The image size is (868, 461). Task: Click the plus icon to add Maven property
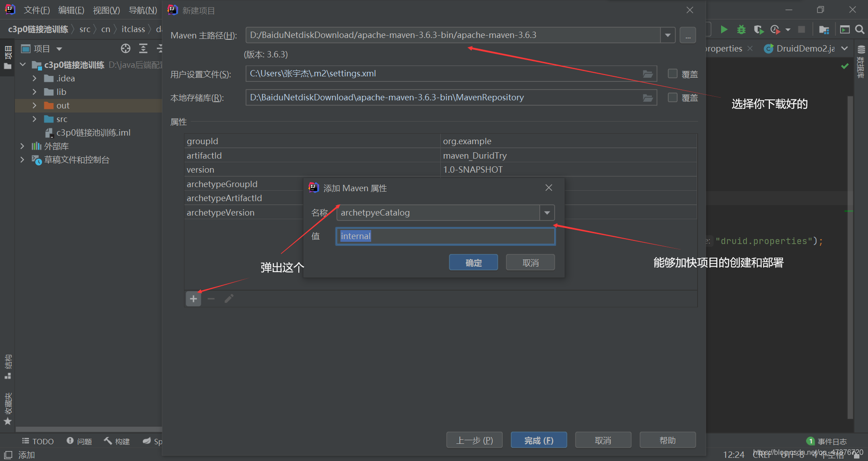(x=193, y=299)
